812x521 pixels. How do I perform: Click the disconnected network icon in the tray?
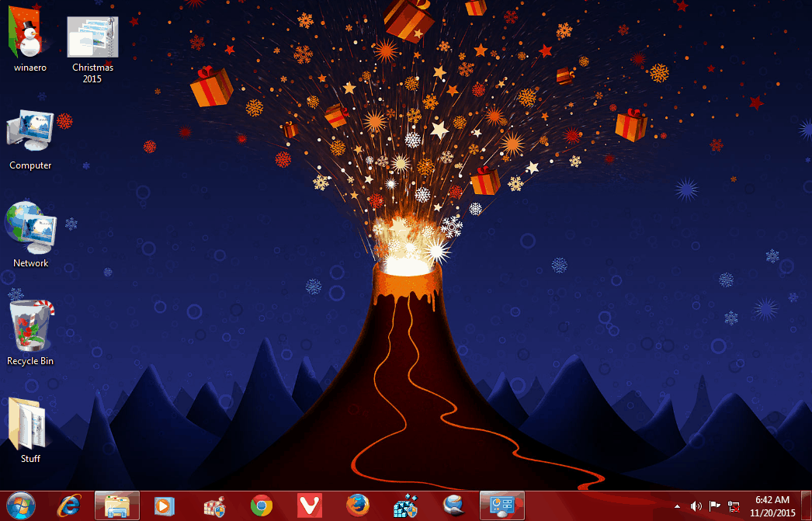pos(732,505)
